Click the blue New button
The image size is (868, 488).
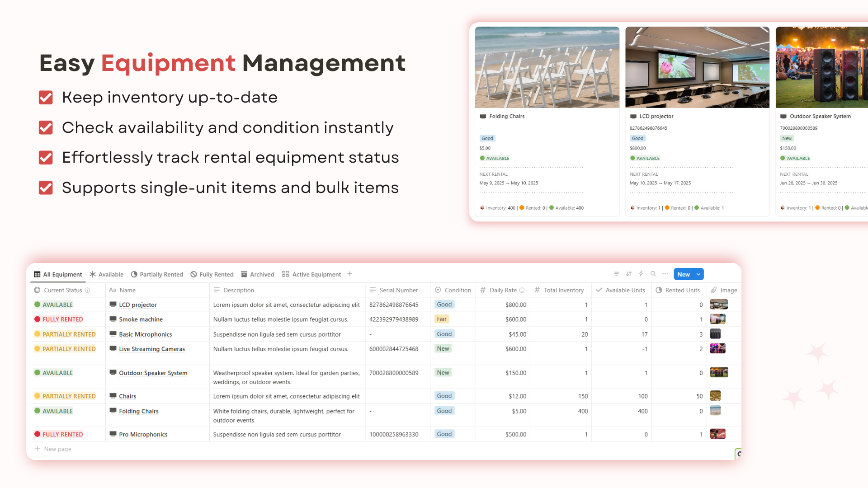click(684, 274)
